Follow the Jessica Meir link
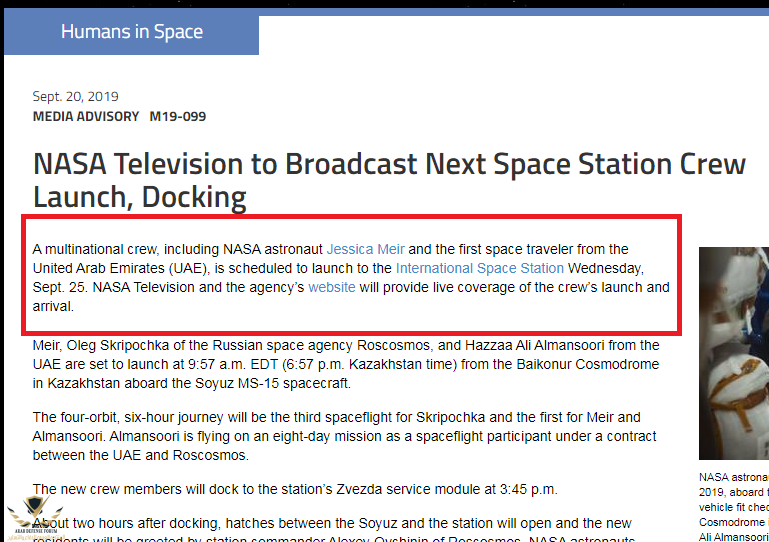769x542 pixels. pos(365,249)
